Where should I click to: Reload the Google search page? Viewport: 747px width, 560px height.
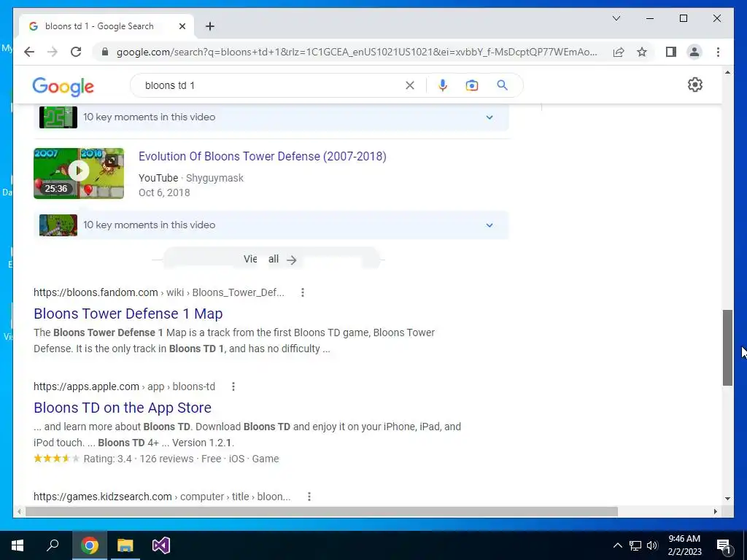click(x=76, y=52)
